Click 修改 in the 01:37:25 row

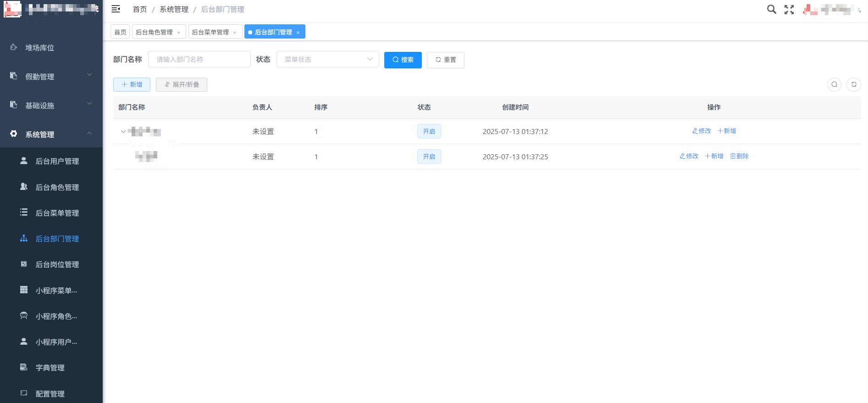pyautogui.click(x=689, y=156)
